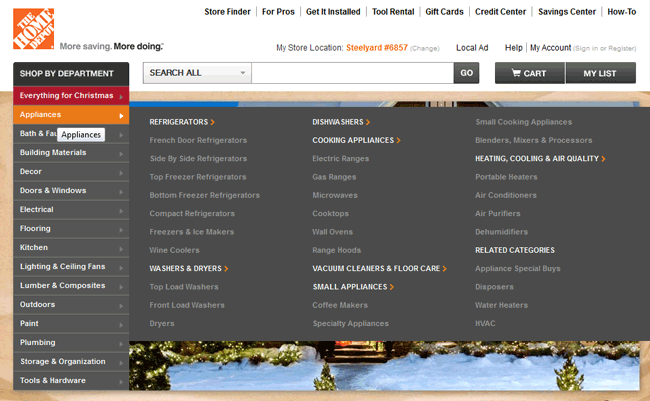The height and width of the screenshot is (401, 650).
Task: Go to Credit Center
Action: 500,12
